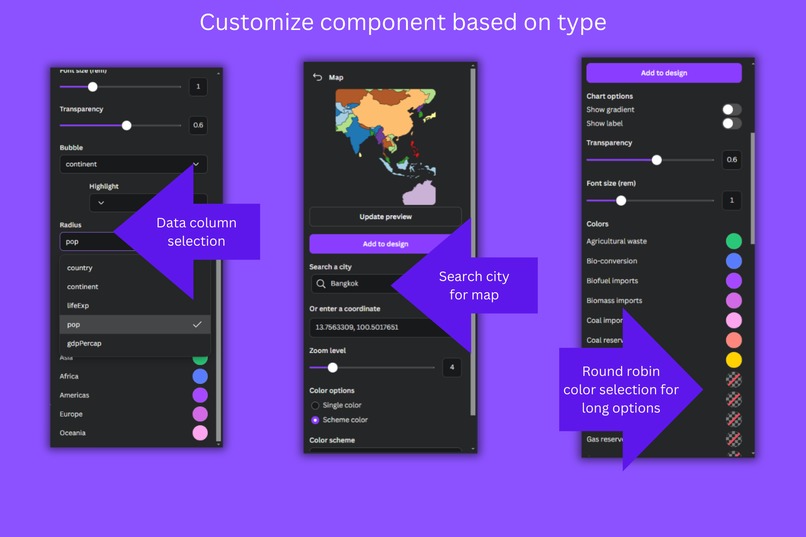Image resolution: width=806 pixels, height=537 pixels.
Task: Click the Europe magenta color swatch
Action: tap(200, 414)
